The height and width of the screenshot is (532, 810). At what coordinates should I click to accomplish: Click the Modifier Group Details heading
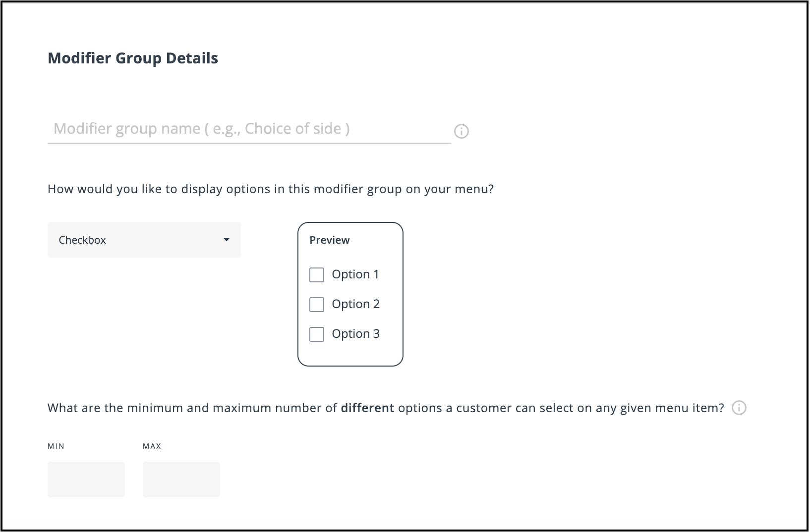pos(133,58)
